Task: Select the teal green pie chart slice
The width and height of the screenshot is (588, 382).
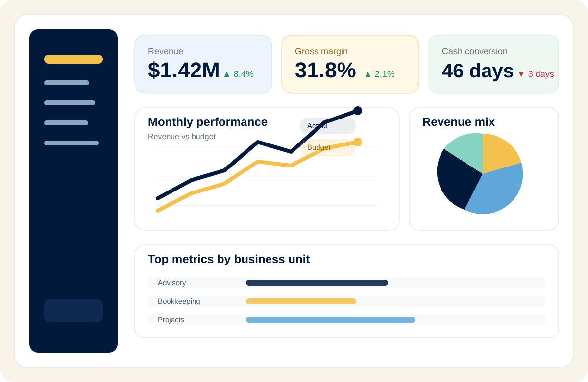Action: 467,151
